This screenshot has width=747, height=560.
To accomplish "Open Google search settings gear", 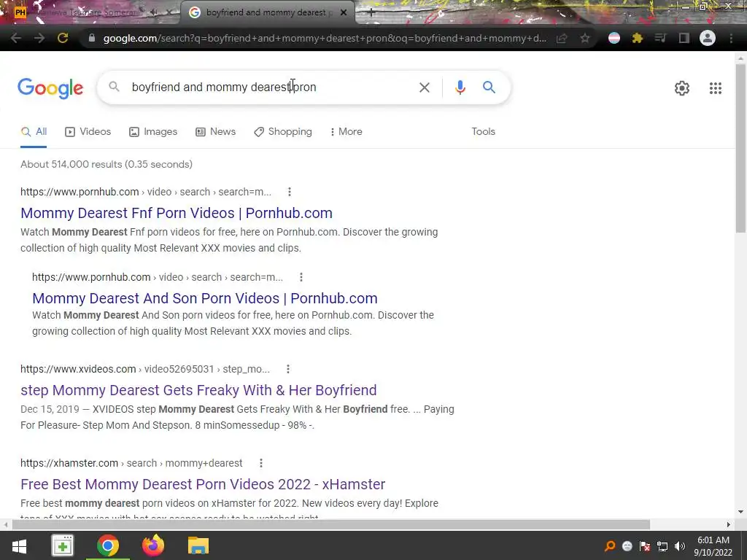I will tap(682, 88).
